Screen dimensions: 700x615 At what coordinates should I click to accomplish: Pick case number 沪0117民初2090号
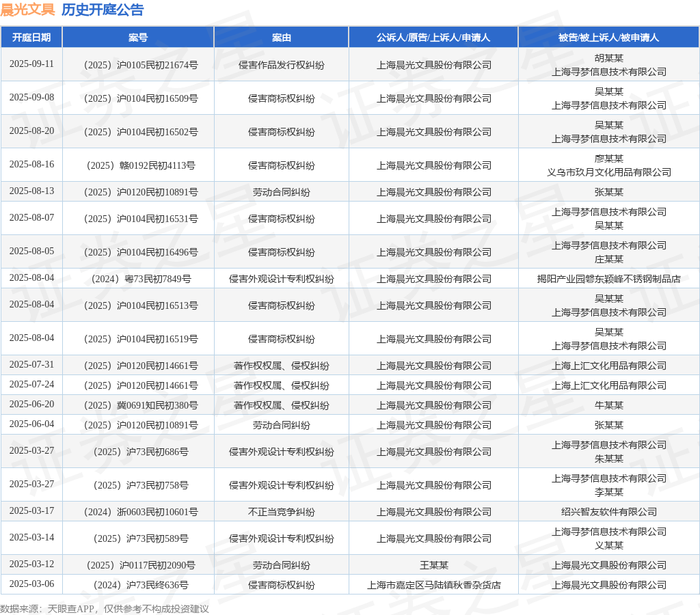click(x=141, y=566)
